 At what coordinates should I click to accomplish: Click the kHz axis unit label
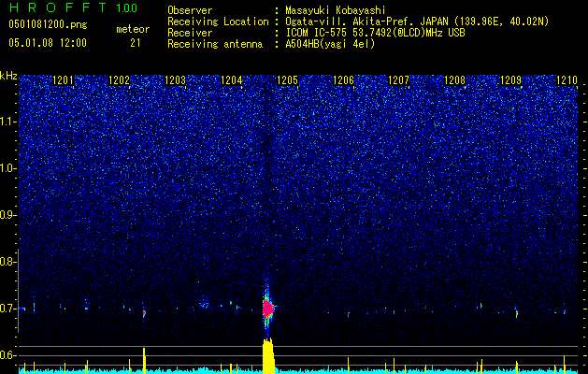(x=8, y=76)
